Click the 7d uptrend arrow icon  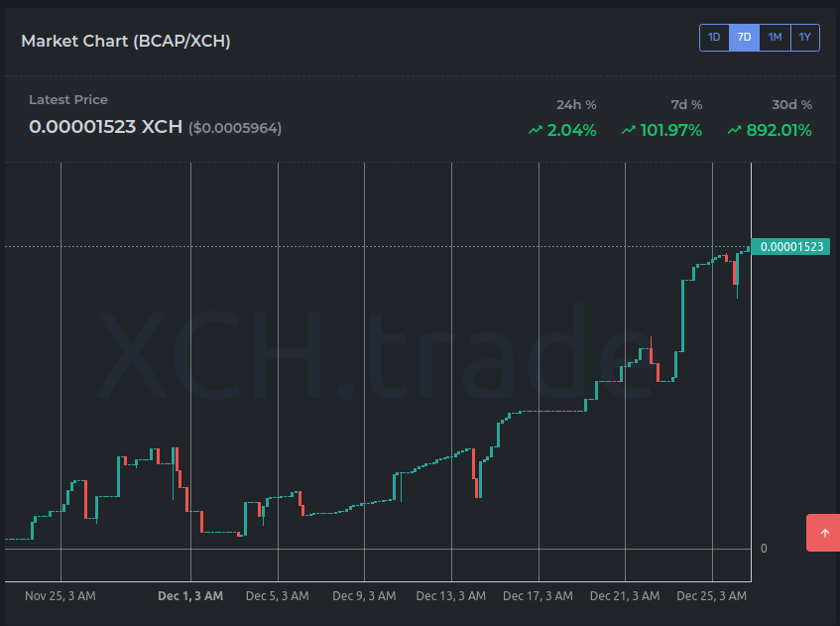(x=628, y=130)
